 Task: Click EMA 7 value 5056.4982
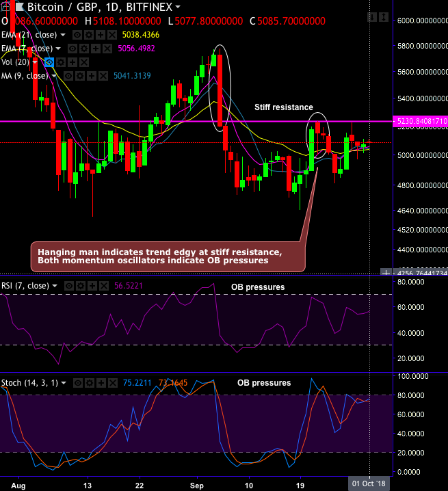click(136, 49)
